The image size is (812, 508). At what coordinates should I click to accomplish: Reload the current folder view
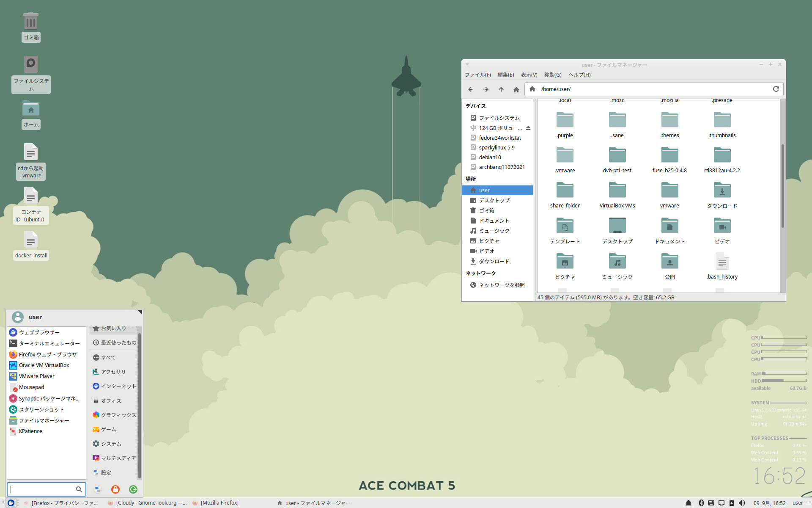(x=776, y=89)
